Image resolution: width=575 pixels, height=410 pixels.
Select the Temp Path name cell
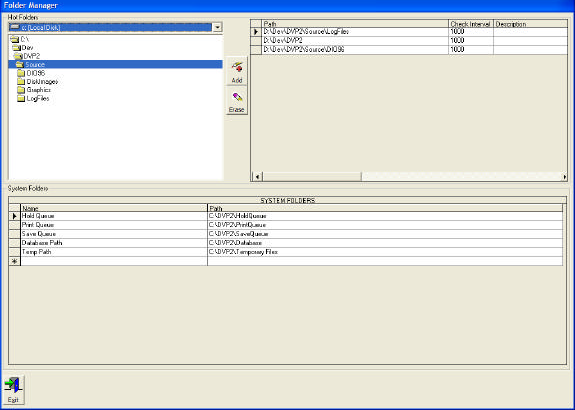(x=114, y=252)
